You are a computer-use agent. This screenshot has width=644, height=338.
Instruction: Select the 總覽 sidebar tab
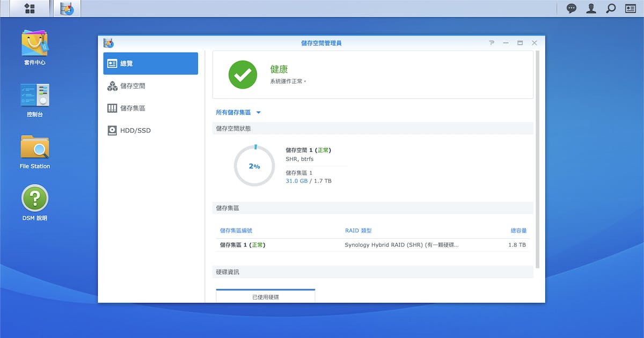pyautogui.click(x=151, y=63)
